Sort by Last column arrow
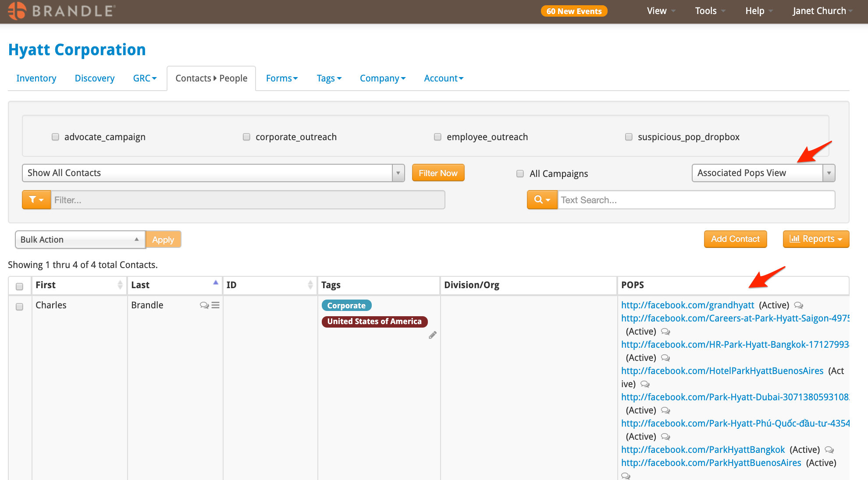 pyautogui.click(x=216, y=282)
